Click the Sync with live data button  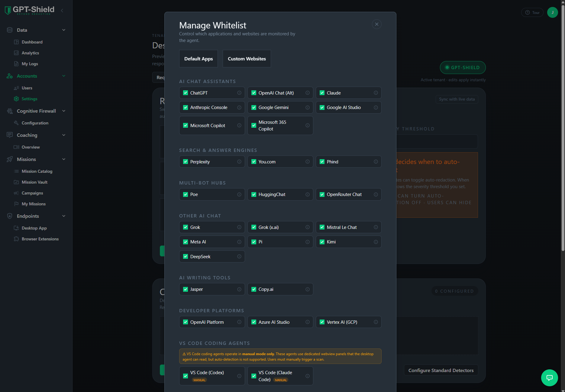click(x=457, y=99)
